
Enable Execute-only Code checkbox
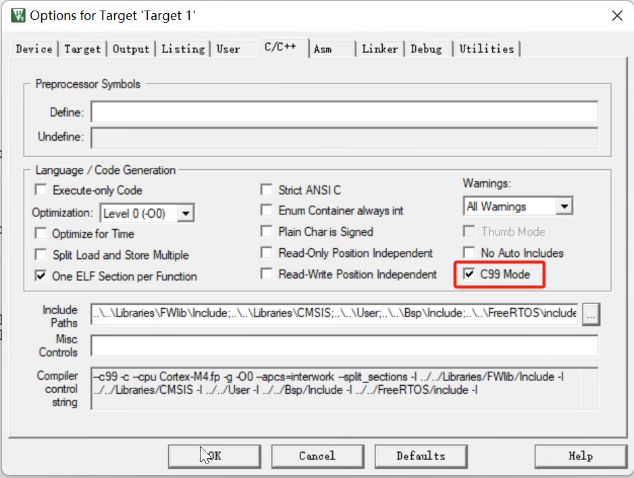[x=41, y=190]
